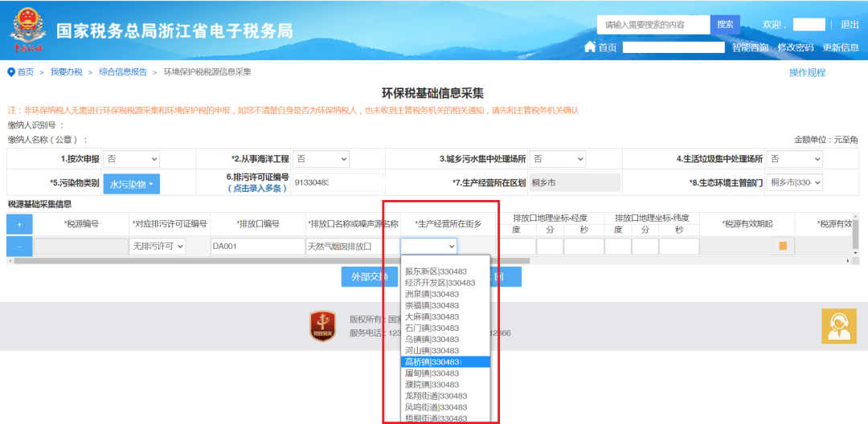Click the horizontal table scrollbar
Screen dimensions: 868x424
click(x=273, y=261)
